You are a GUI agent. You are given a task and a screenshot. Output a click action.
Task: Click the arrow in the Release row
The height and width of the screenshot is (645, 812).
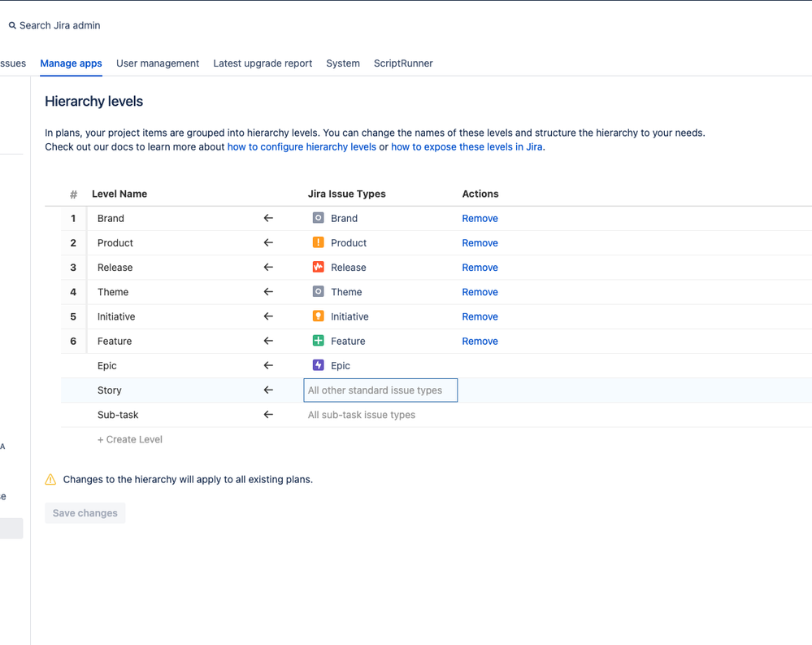click(x=268, y=268)
